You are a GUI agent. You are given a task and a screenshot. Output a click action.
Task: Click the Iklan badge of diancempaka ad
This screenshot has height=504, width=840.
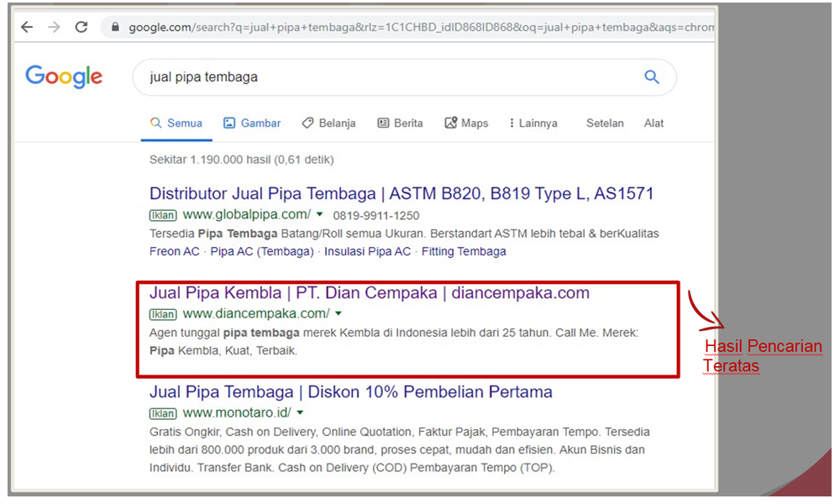pyautogui.click(x=163, y=314)
